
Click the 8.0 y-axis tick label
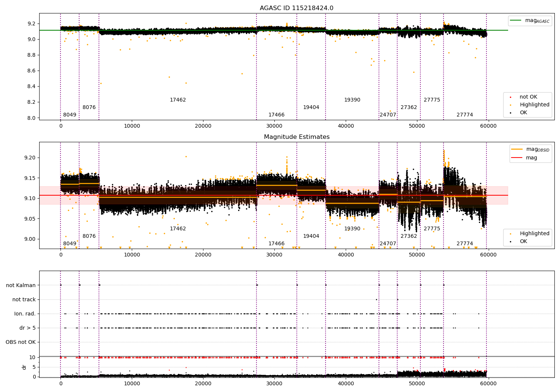pos(31,118)
